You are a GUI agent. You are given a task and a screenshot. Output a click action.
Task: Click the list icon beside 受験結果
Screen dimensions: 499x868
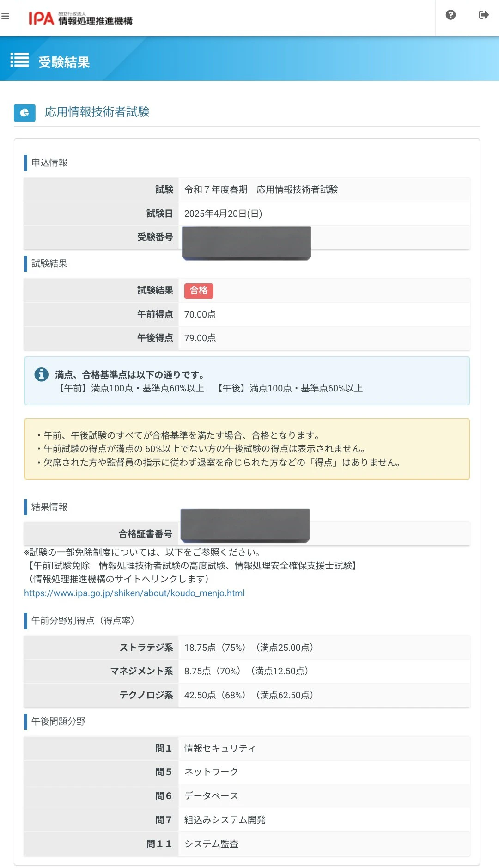point(19,60)
